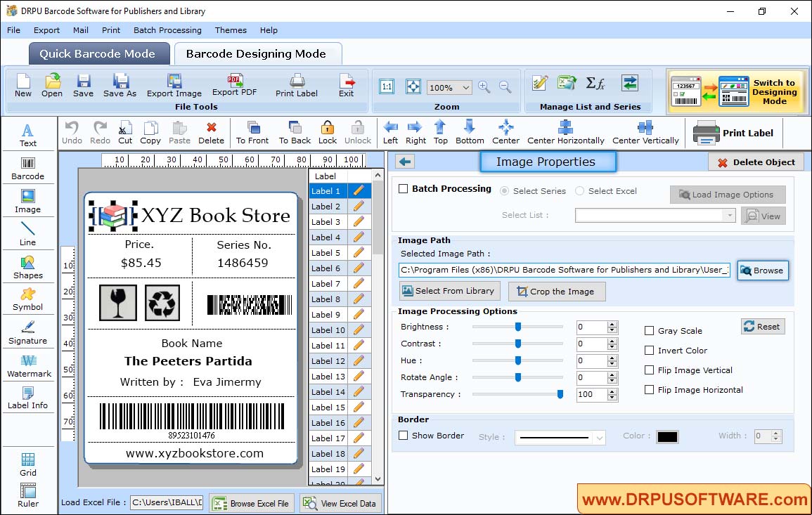
Task: Click the Open file icon
Action: point(52,86)
